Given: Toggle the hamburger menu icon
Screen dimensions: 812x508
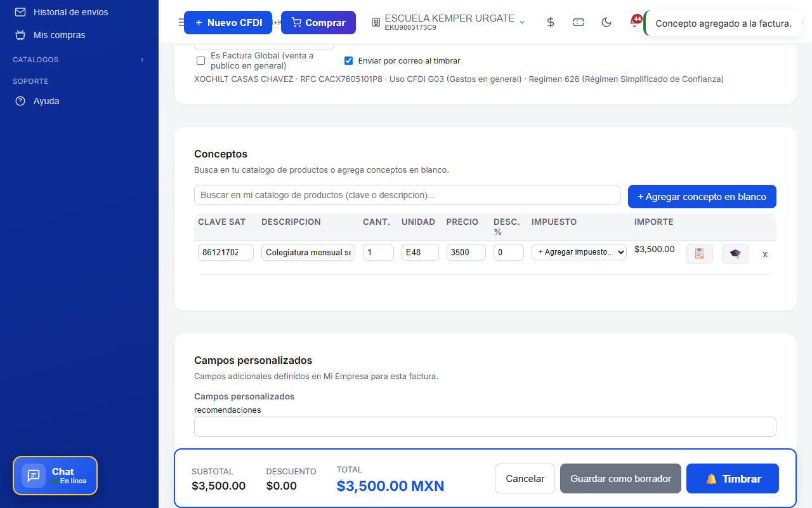Looking at the screenshot, I should coord(181,22).
